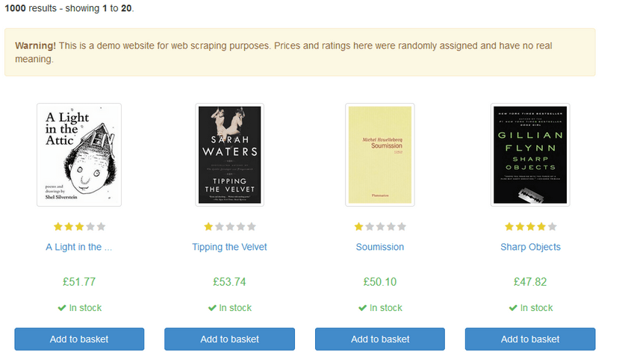Click the In stock checkmark below £51.77

pyautogui.click(x=62, y=308)
